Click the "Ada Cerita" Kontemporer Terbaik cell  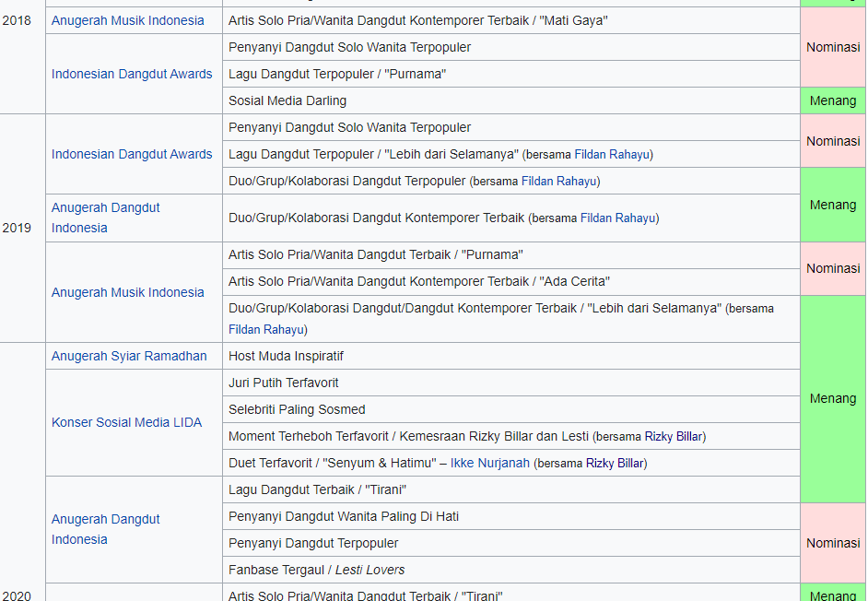[511, 281]
